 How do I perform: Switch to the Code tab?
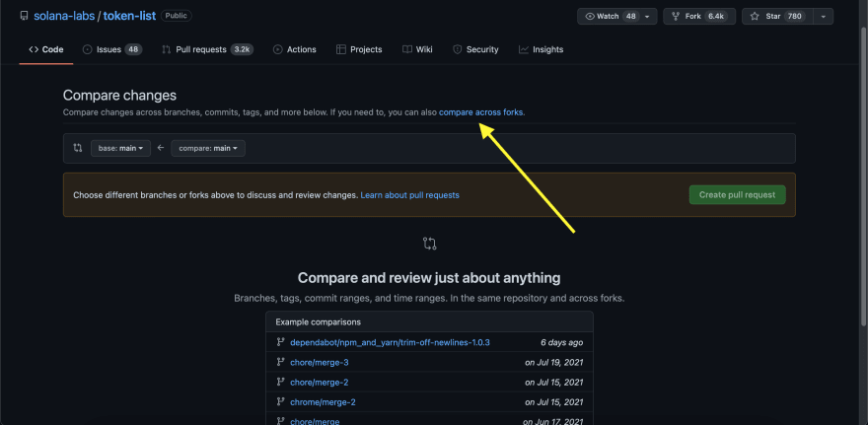coord(46,50)
